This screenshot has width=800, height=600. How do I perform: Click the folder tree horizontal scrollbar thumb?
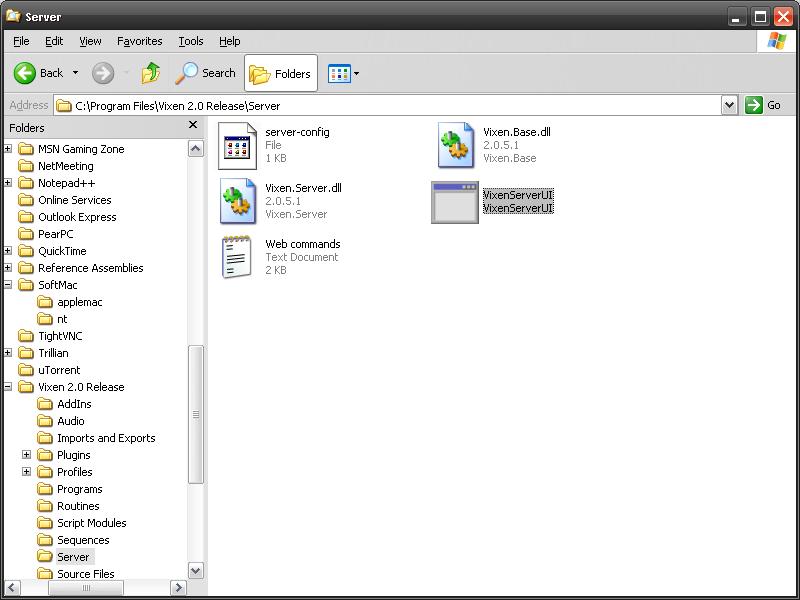tap(86, 588)
